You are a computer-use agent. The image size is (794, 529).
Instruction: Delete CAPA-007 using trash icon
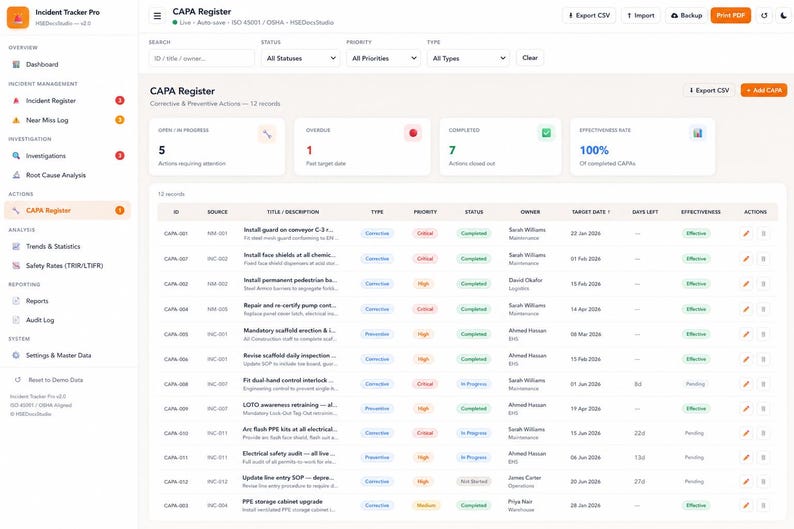pos(764,259)
